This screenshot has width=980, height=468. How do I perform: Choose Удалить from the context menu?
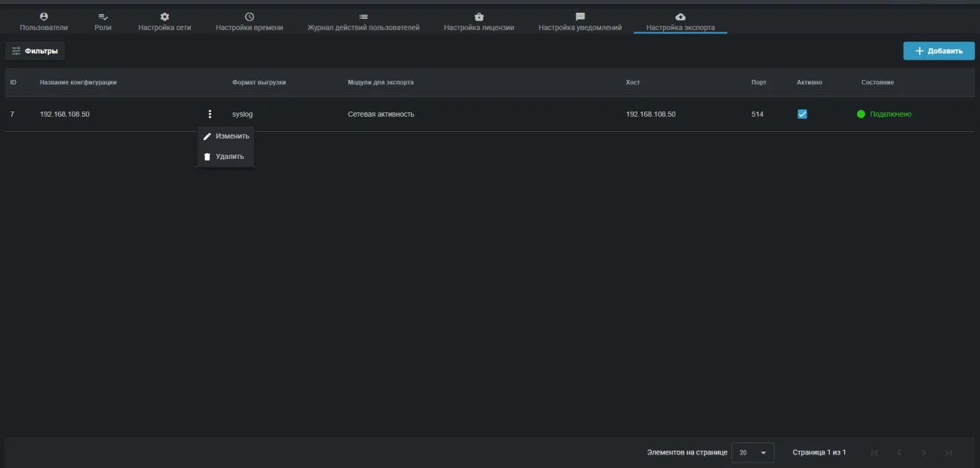tap(226, 157)
